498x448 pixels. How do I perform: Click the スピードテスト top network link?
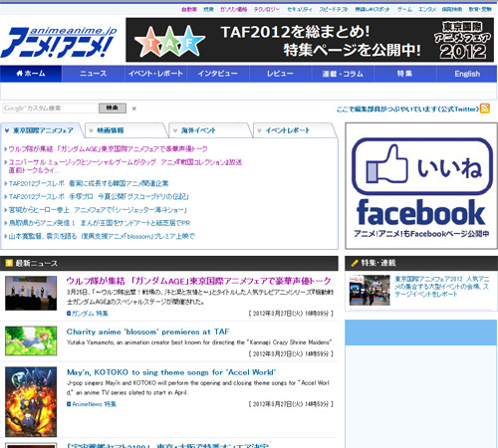tap(334, 9)
